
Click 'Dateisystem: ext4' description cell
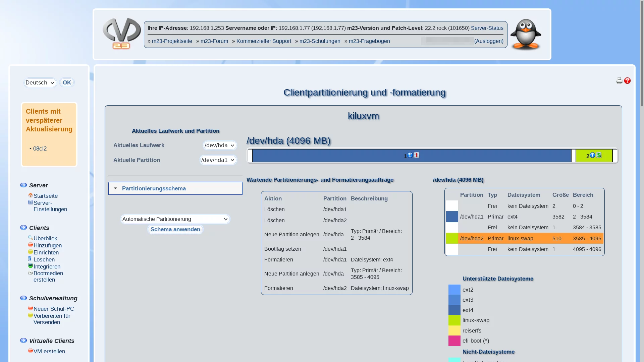[x=372, y=260]
